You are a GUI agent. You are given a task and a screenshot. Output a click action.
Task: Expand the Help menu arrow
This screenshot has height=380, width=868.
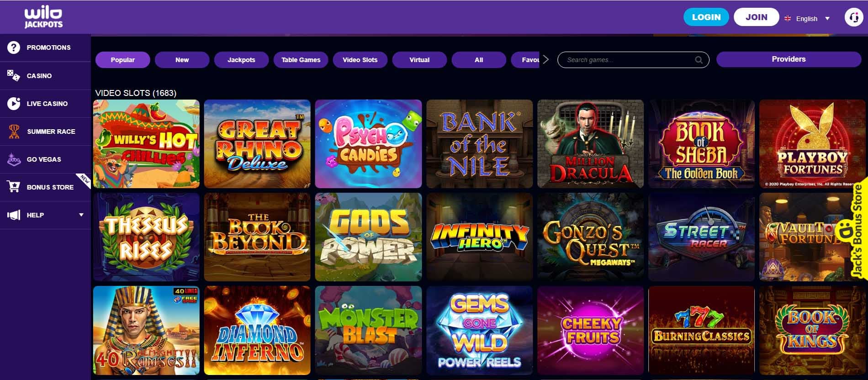tap(81, 215)
